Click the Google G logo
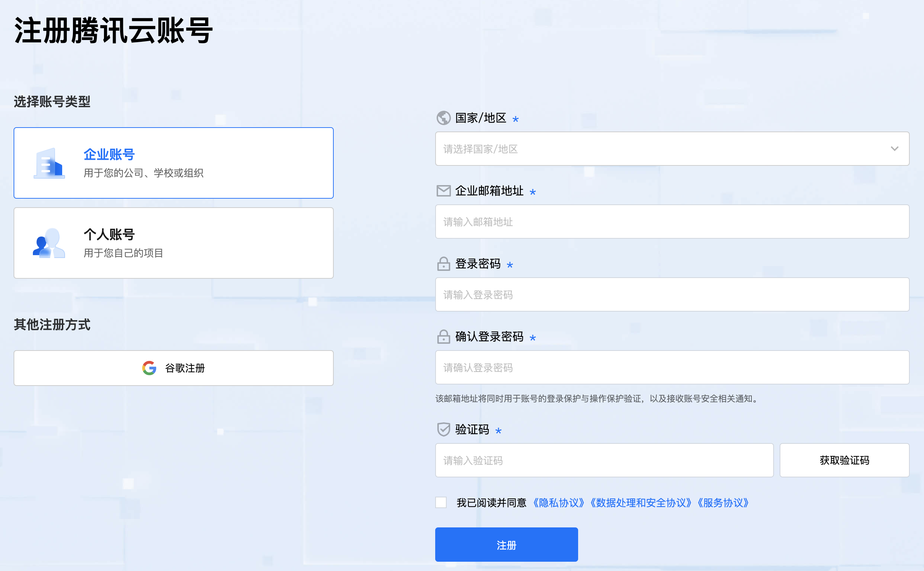The image size is (924, 571). click(149, 368)
